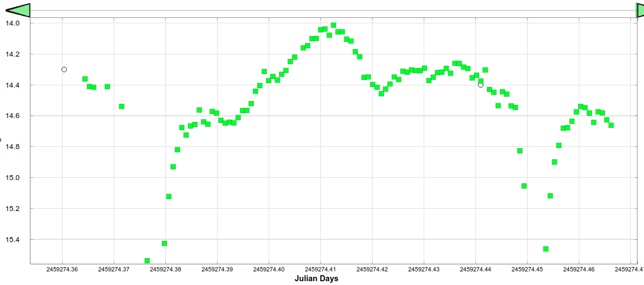Click the isolated green point near magnitude 14.54
Viewport: 644px width, 285px height.
click(x=122, y=106)
